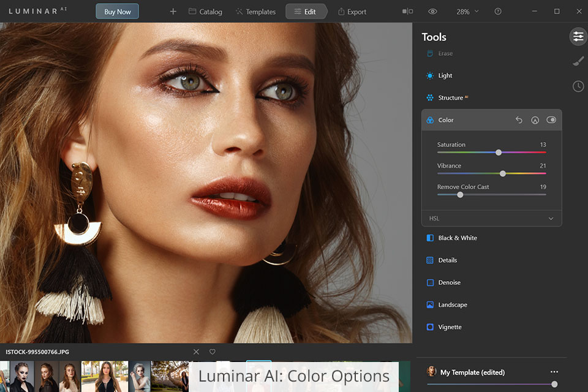
Task: Click the My Template (edited) label
Action: click(x=472, y=372)
